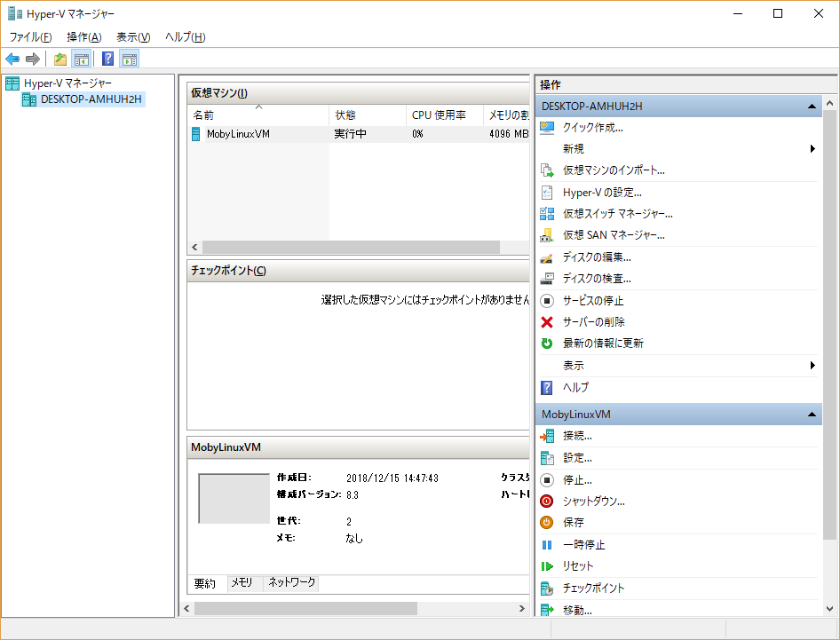Collapse the DESKTOP-AMHUH2H actions section
This screenshot has height=640, width=840.
click(x=812, y=106)
